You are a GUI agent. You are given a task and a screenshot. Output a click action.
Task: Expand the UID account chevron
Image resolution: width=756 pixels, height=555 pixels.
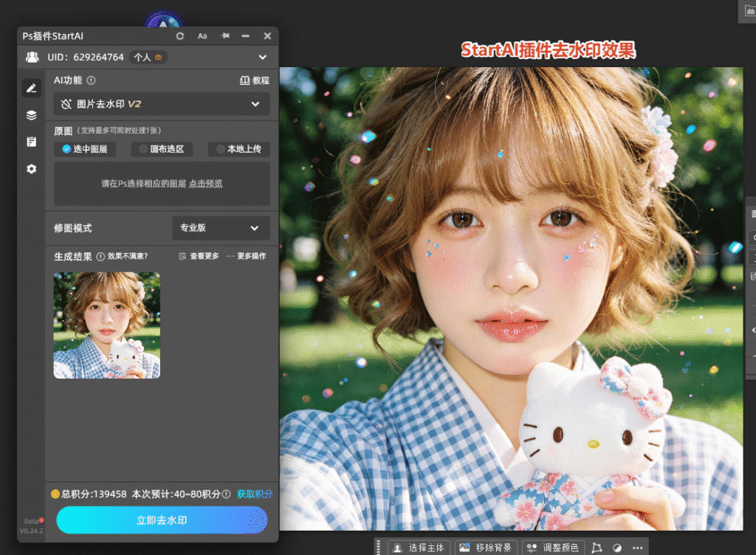[x=262, y=58]
